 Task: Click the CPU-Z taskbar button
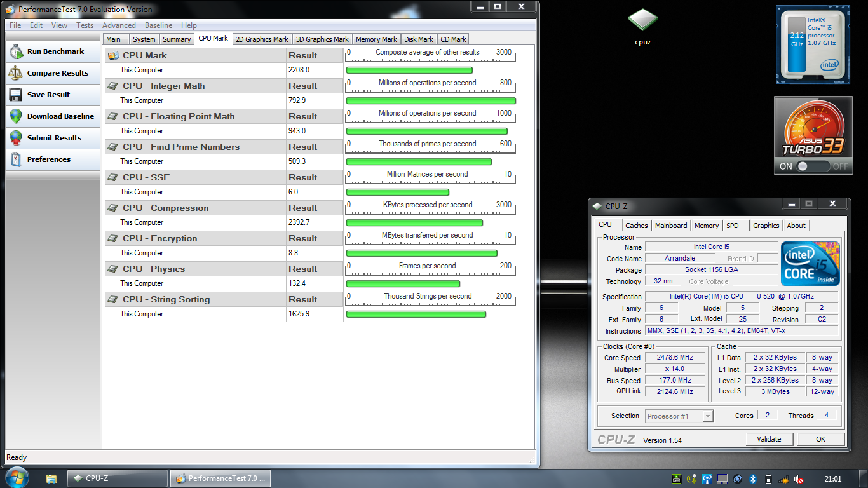pyautogui.click(x=119, y=478)
